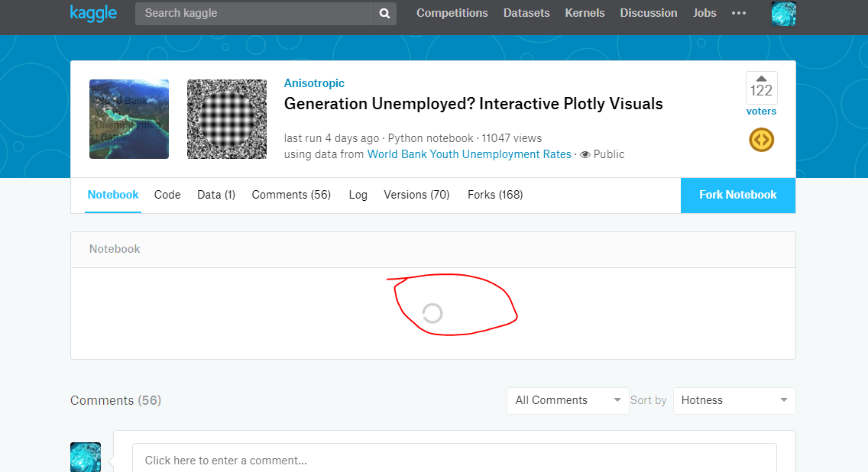868x472 pixels.
Task: Click the Anisotropic profile picture
Action: pyautogui.click(x=226, y=119)
